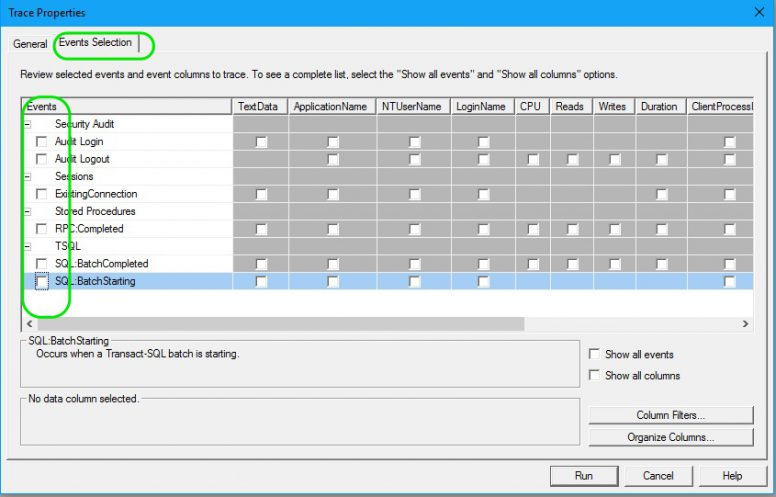Click the CPU column header
The height and width of the screenshot is (497, 776).
point(533,106)
